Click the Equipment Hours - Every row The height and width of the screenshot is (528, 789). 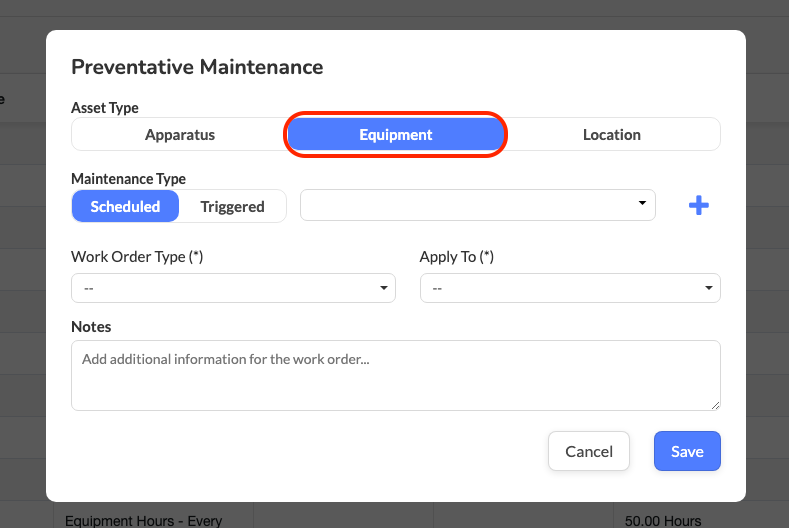(143, 520)
